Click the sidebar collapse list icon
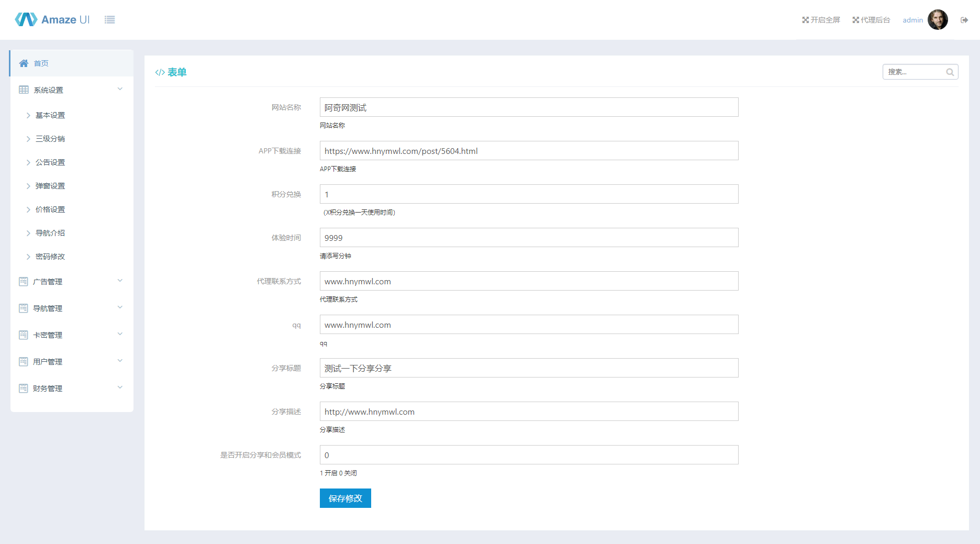Viewport: 980px width, 544px height. pyautogui.click(x=110, y=19)
